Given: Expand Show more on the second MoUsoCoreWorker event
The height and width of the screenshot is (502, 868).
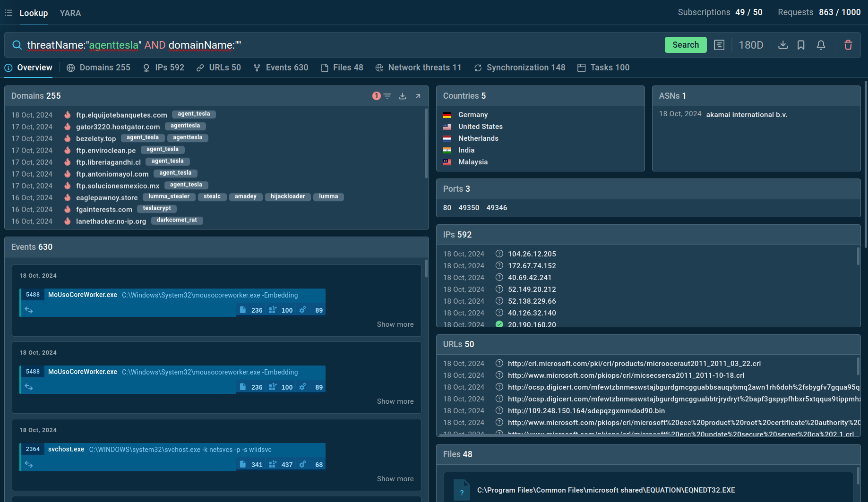Looking at the screenshot, I should click(395, 401).
